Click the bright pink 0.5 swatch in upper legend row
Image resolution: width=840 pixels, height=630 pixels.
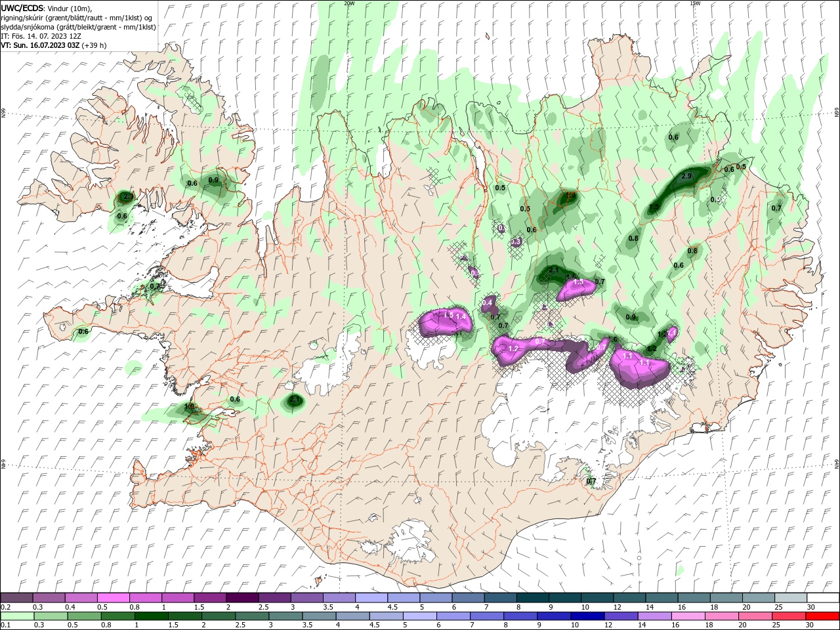(113, 598)
